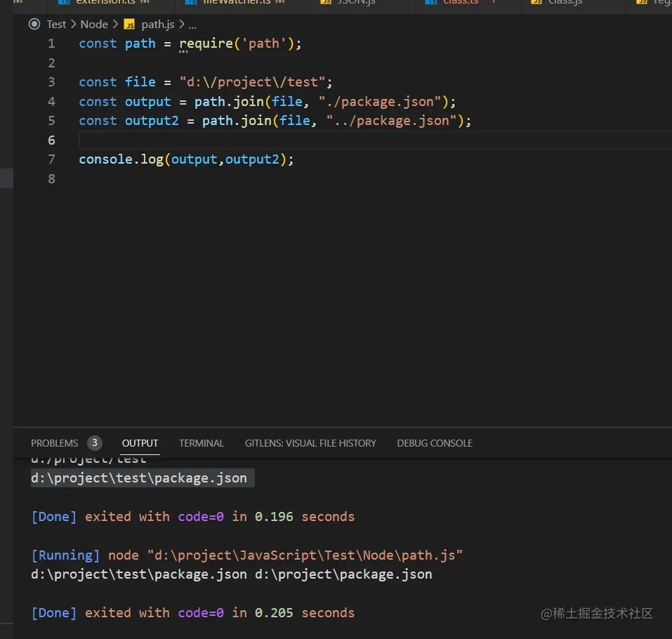Click console.log on line 7
Image resolution: width=672 pixels, height=639 pixels.
(x=121, y=159)
